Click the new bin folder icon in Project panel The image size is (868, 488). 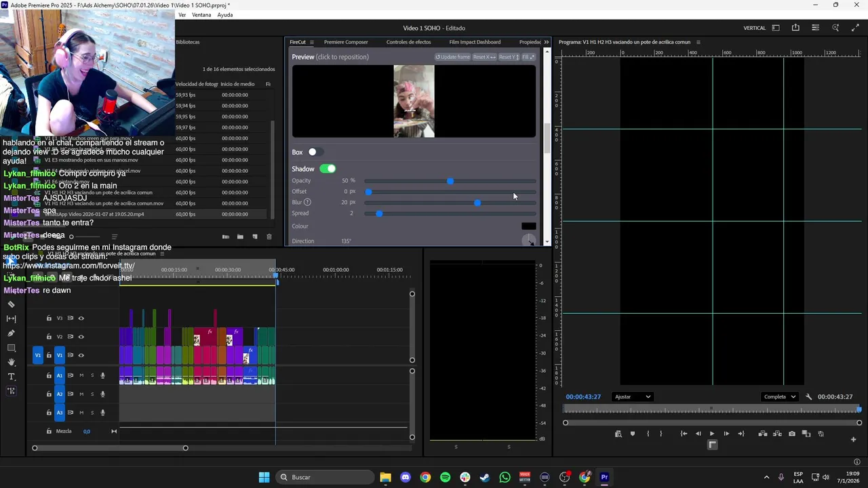click(x=240, y=237)
